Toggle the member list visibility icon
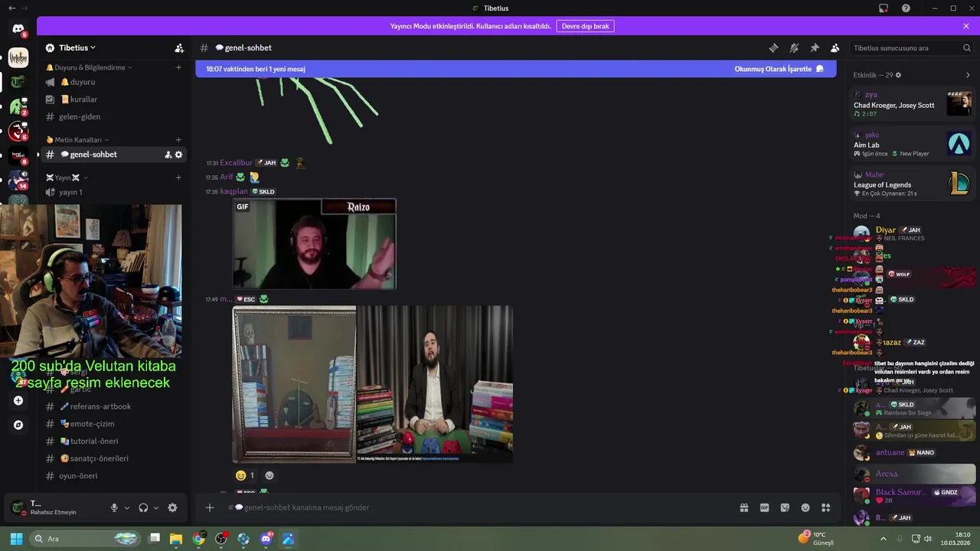The width and height of the screenshot is (980, 551). coord(835,47)
